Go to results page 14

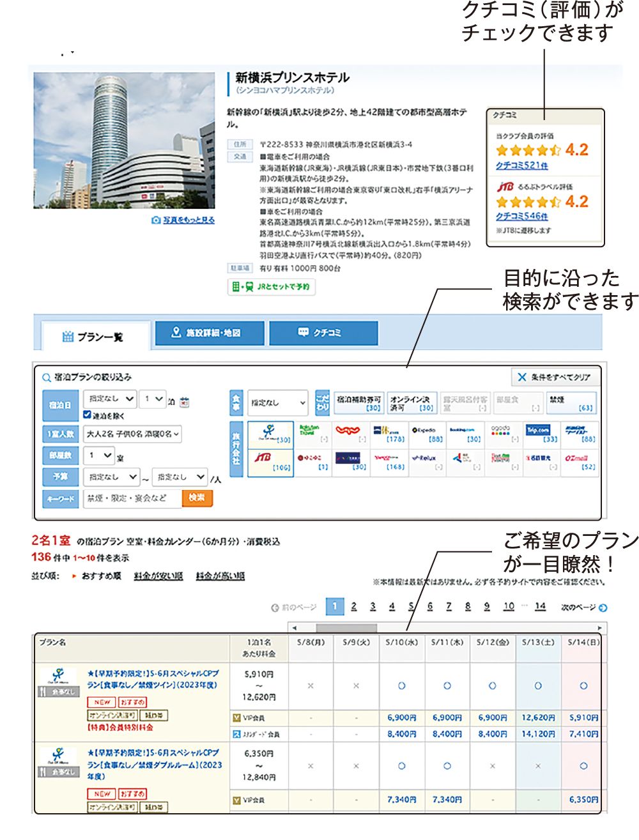click(540, 607)
